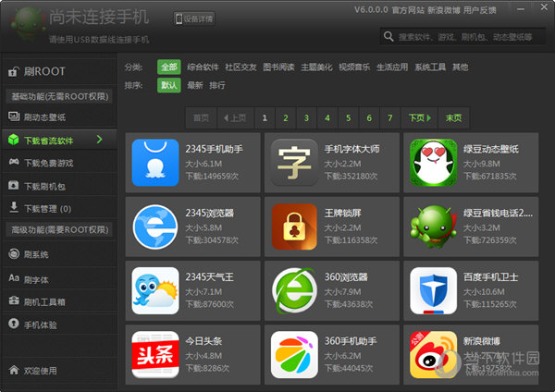Open the 新浪微博 link in header
This screenshot has height=392, width=555.
tap(443, 10)
